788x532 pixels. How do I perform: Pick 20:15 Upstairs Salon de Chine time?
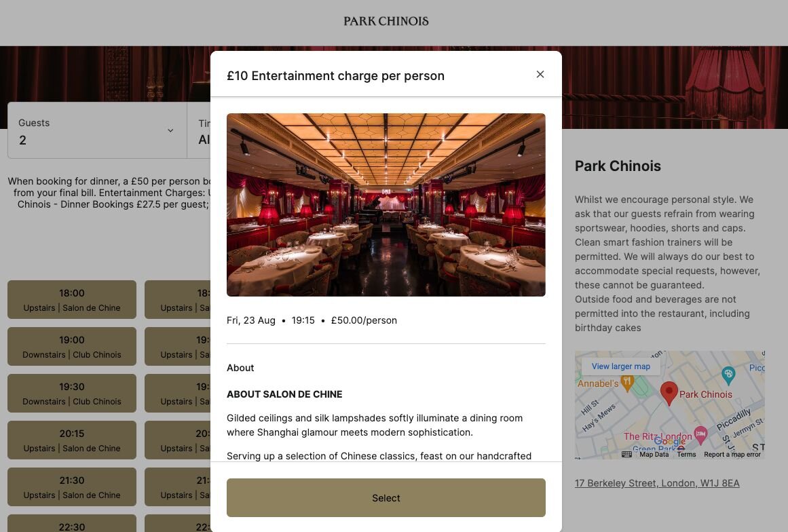pos(72,440)
